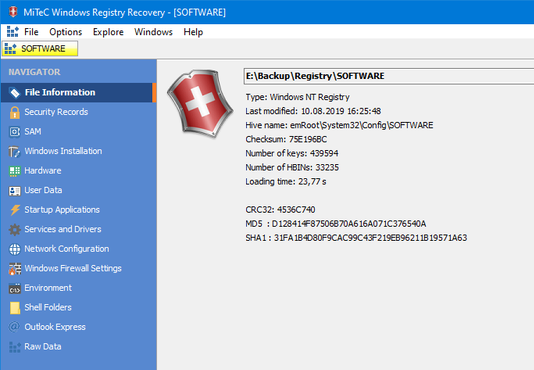This screenshot has width=534, height=370.
Task: Click the Raw Data icon
Action: 15,347
